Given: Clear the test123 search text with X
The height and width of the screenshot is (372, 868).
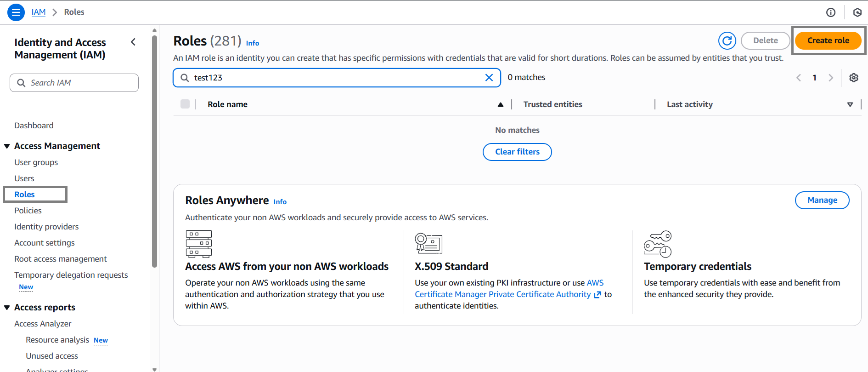Looking at the screenshot, I should (x=489, y=78).
